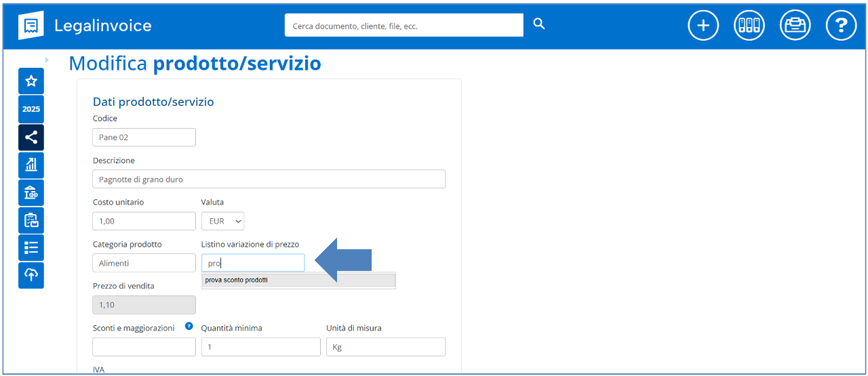Image resolution: width=868 pixels, height=376 pixels.
Task: Click the search magnifier icon
Action: pos(539,24)
